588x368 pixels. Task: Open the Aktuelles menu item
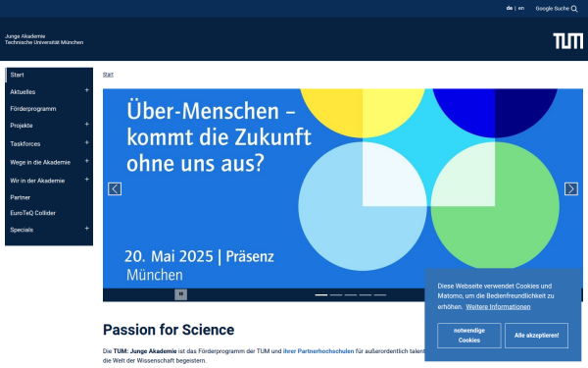coord(23,91)
